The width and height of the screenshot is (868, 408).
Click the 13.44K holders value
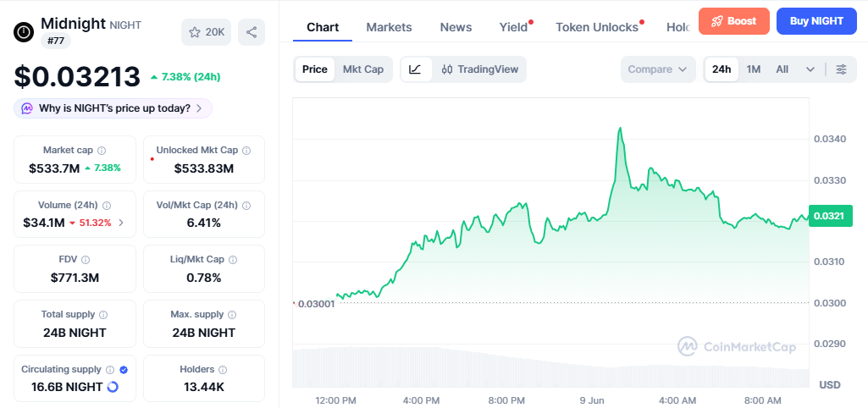click(x=204, y=387)
